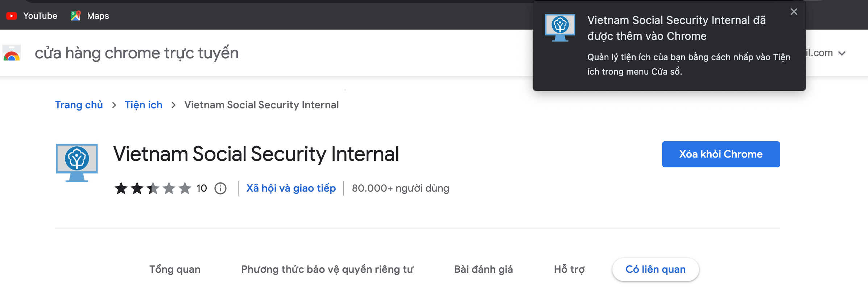Viewport: 868px width, 305px height.
Task: Open the Tiện ích breadcrumb category
Action: [144, 105]
